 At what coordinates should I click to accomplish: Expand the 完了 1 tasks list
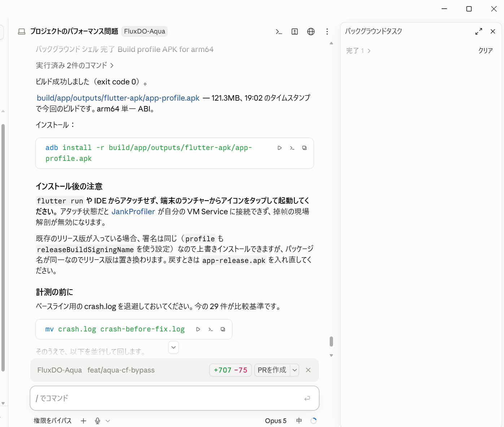pos(358,51)
